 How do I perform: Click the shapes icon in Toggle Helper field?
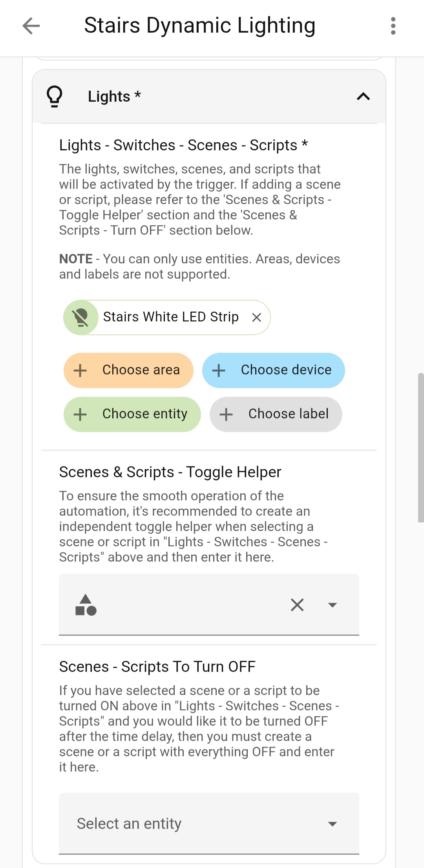tap(86, 605)
